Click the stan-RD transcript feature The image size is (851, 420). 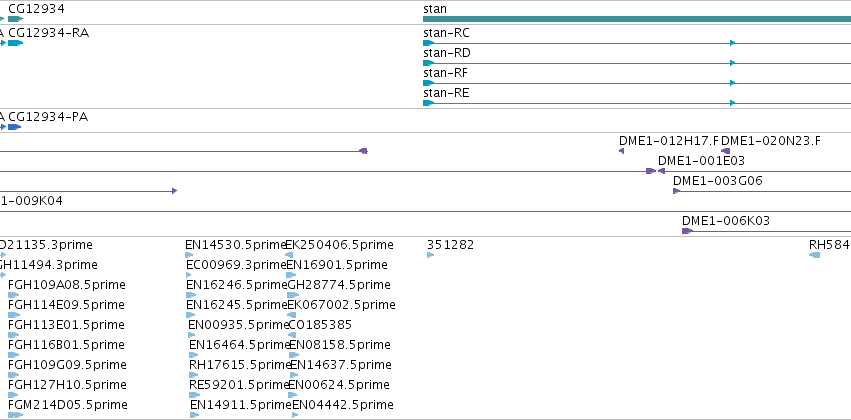point(637,63)
